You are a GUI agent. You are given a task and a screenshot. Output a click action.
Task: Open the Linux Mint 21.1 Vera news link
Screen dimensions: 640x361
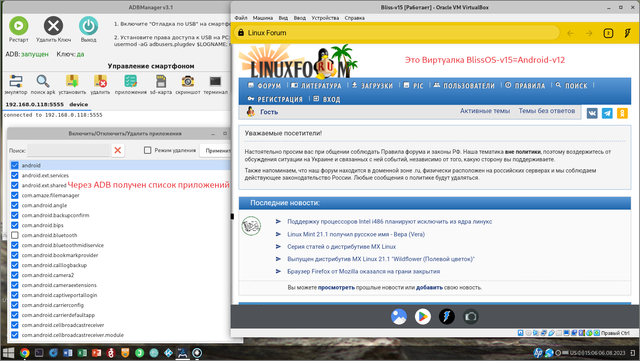tap(356, 234)
